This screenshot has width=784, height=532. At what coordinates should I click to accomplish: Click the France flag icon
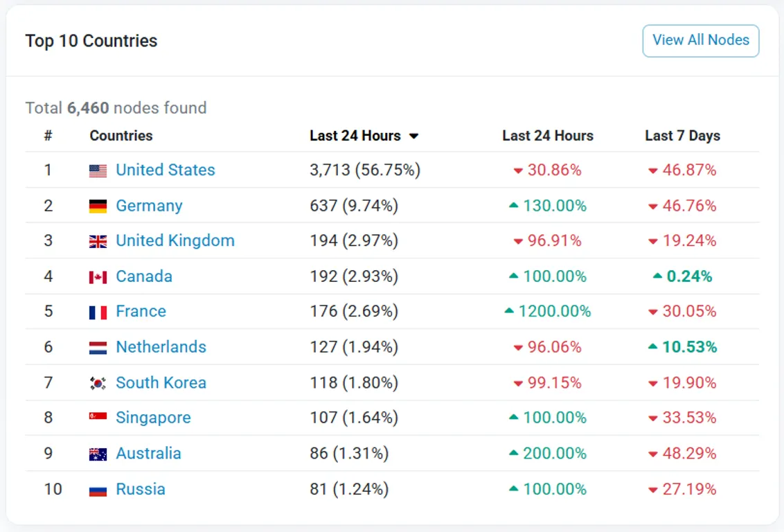click(98, 312)
